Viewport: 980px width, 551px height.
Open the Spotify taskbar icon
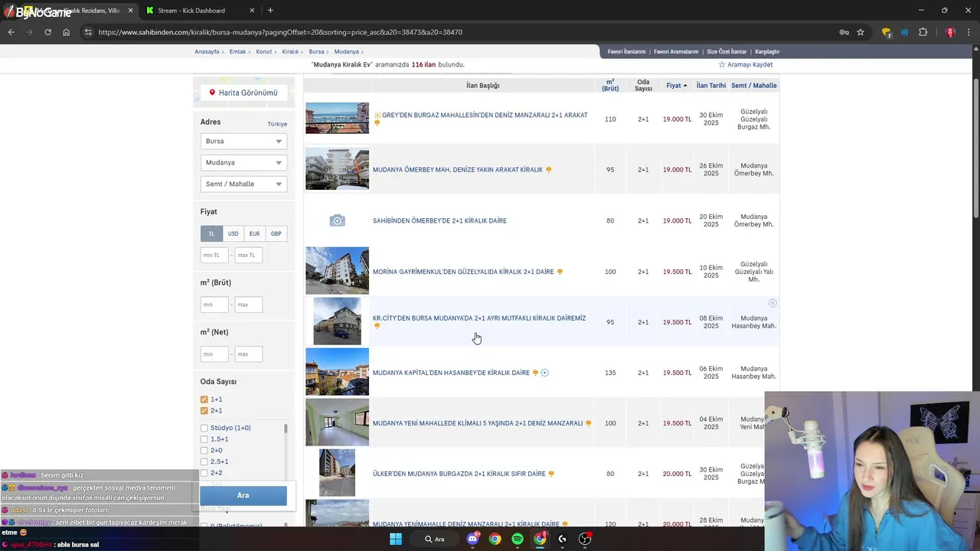point(518,539)
